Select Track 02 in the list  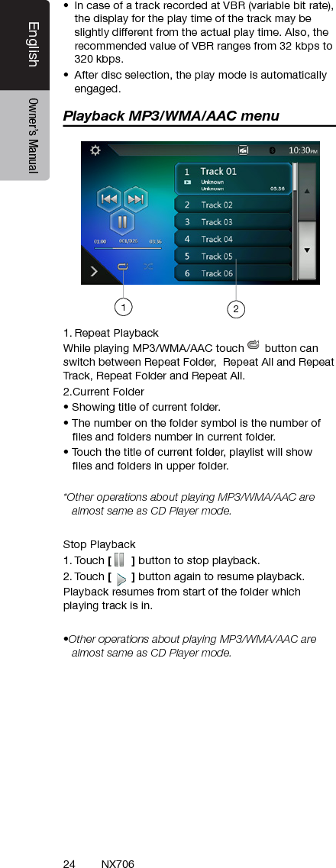233,205
